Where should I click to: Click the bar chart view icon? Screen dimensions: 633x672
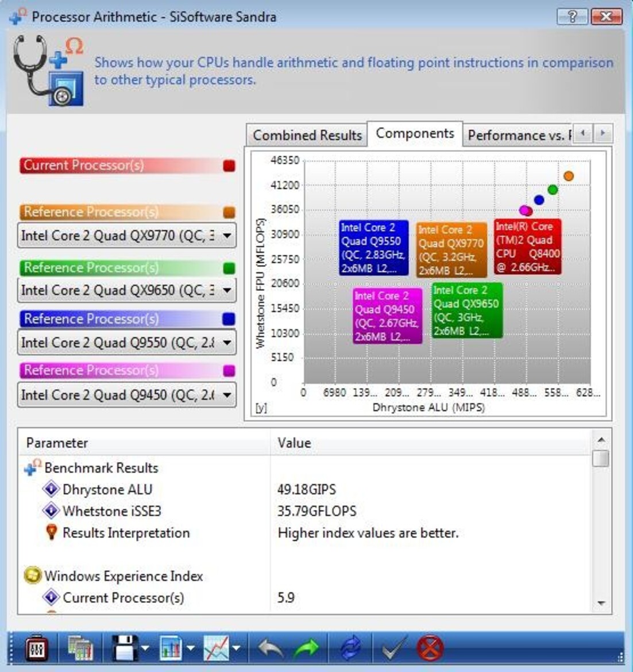click(x=171, y=648)
